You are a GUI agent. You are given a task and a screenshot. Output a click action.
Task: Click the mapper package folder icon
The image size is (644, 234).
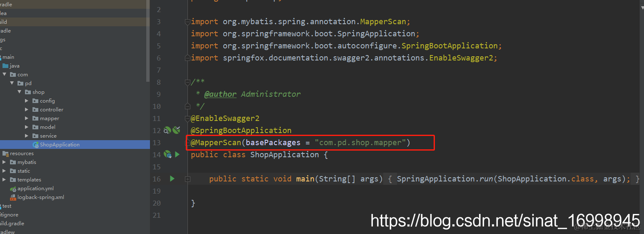point(35,118)
